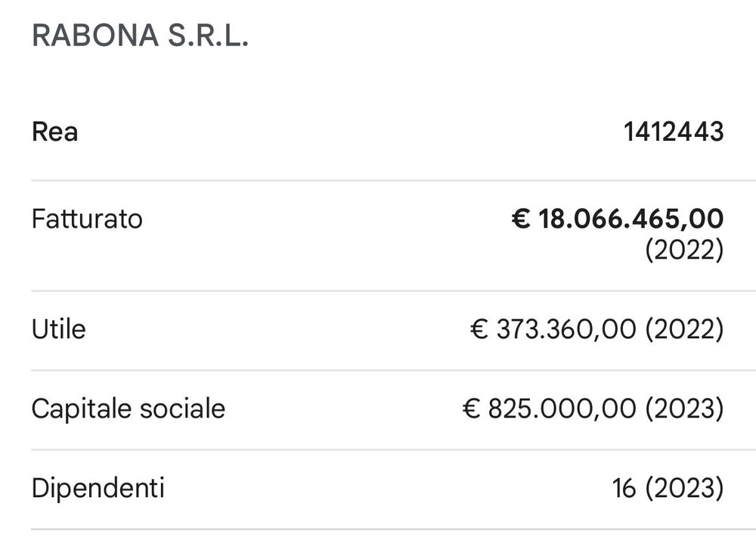Click the (2023) year in Dipendenti row

click(684, 488)
